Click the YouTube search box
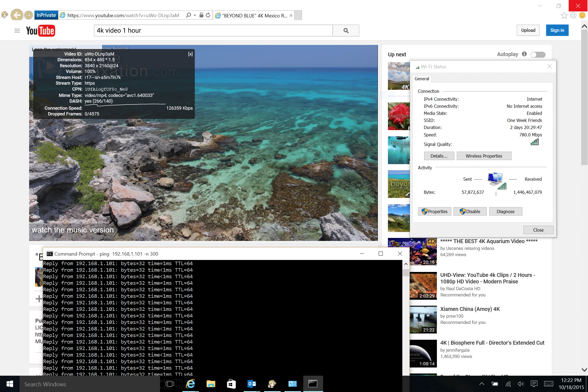 pyautogui.click(x=213, y=30)
